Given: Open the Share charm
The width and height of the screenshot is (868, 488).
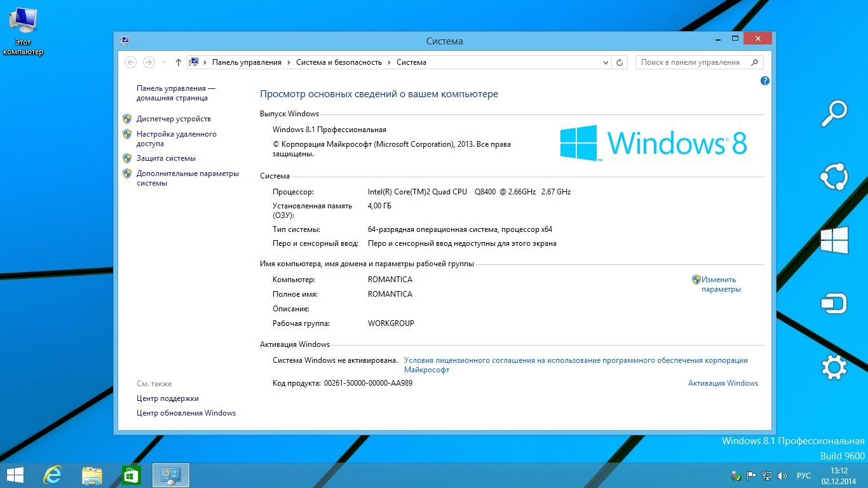Looking at the screenshot, I should coord(834,177).
